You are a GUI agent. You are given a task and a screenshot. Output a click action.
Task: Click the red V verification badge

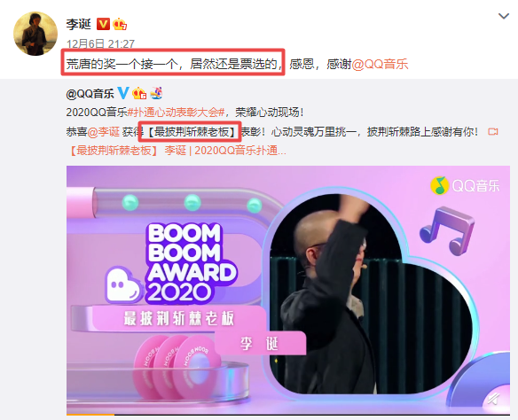pos(103,24)
